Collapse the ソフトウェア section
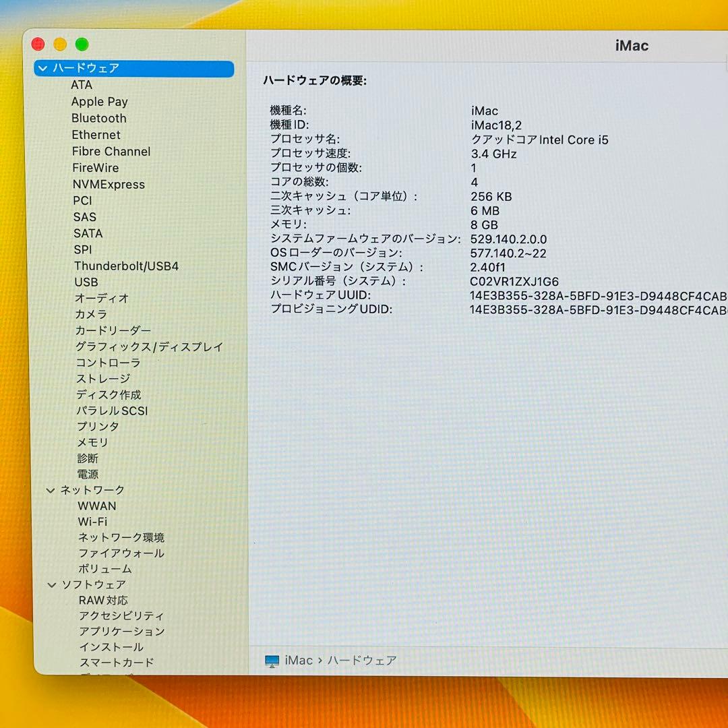Screen dimensions: 728x728 (x=52, y=584)
